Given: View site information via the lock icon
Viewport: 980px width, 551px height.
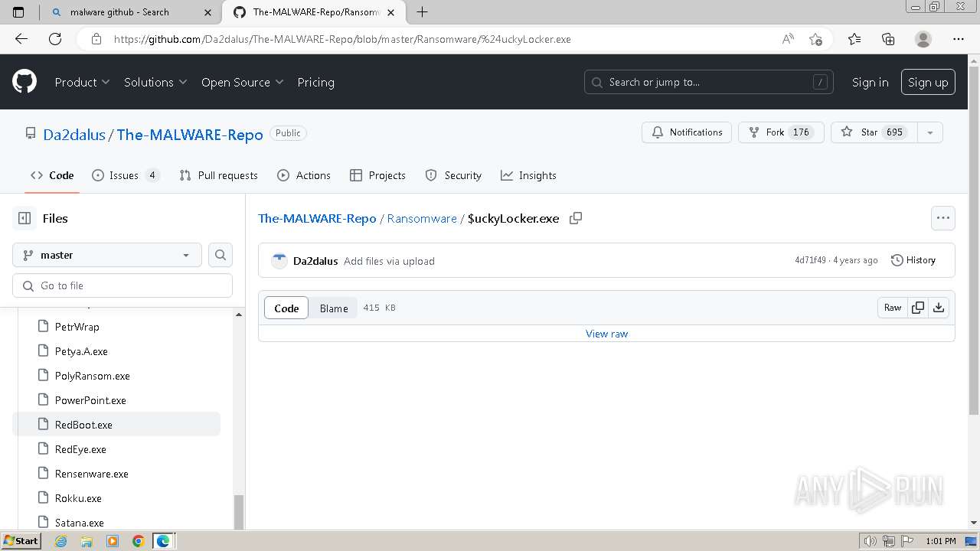Looking at the screenshot, I should point(96,39).
